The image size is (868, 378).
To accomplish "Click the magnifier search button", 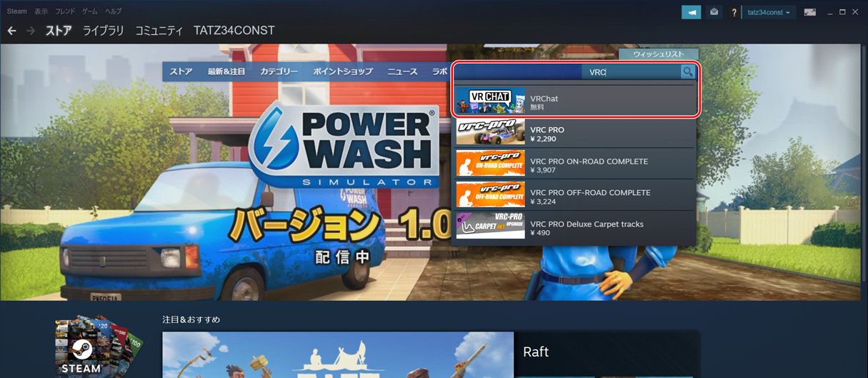I will 687,71.
